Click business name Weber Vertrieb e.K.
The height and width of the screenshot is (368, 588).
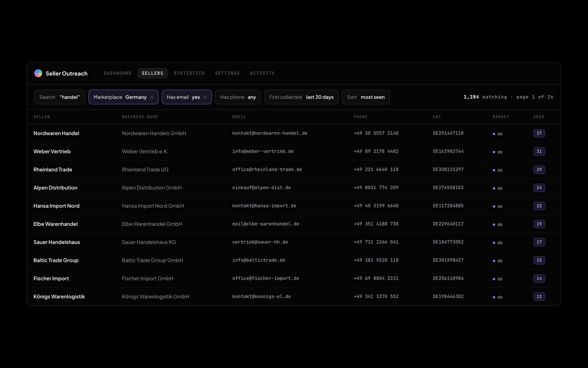click(145, 151)
